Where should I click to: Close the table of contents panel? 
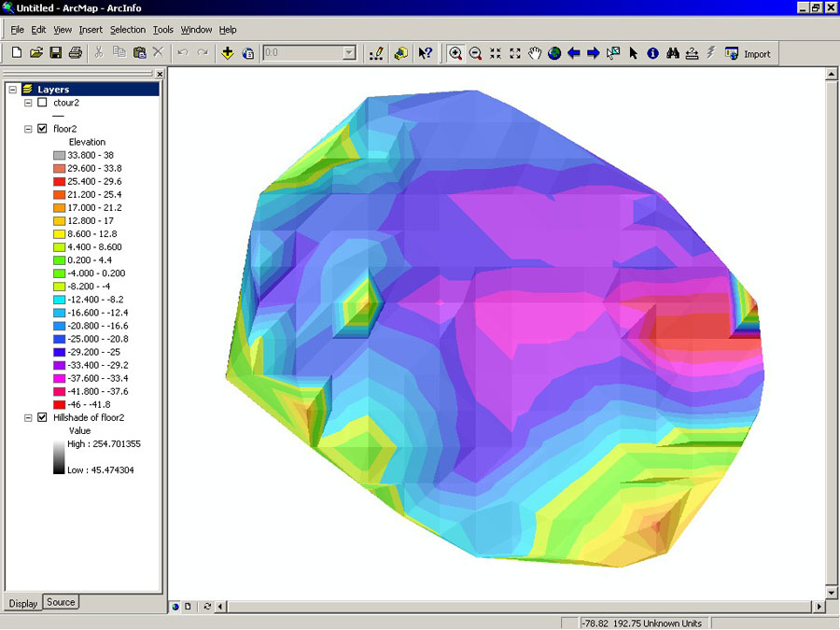point(160,74)
